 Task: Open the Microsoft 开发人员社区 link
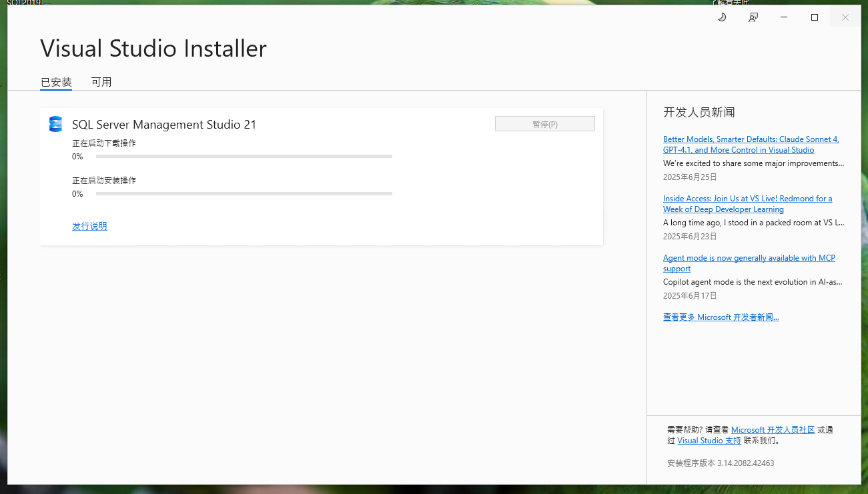coord(773,429)
